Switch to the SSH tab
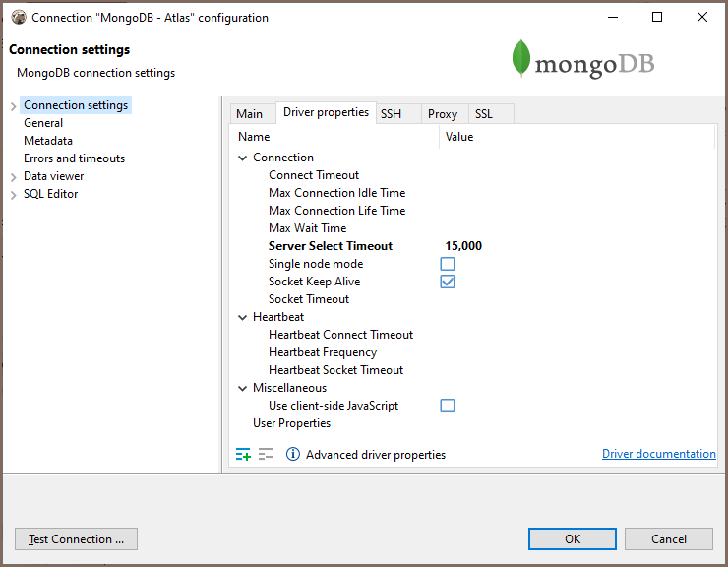 coord(391,114)
